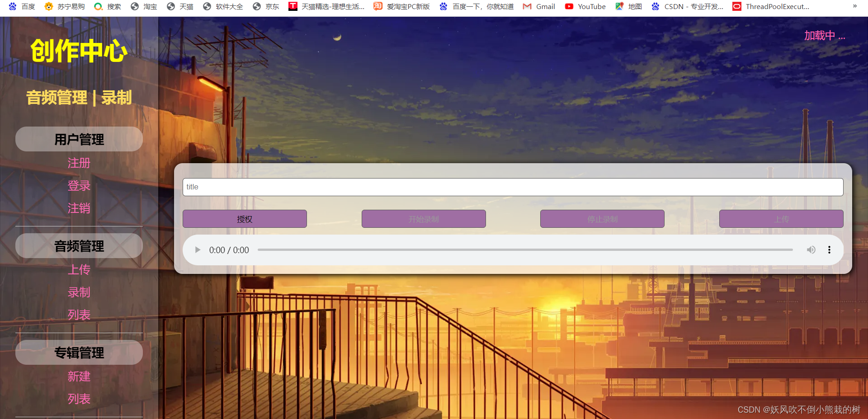Open the Gmail bookmark
868x419 pixels.
(x=539, y=6)
